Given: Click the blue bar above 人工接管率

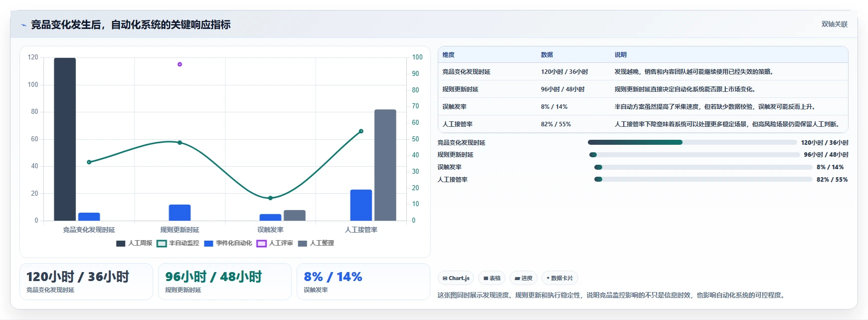Looking at the screenshot, I should coord(361,205).
